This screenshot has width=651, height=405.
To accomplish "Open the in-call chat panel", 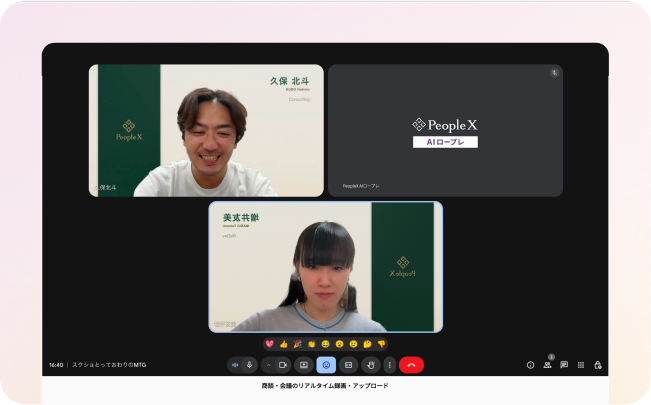I will coord(564,365).
